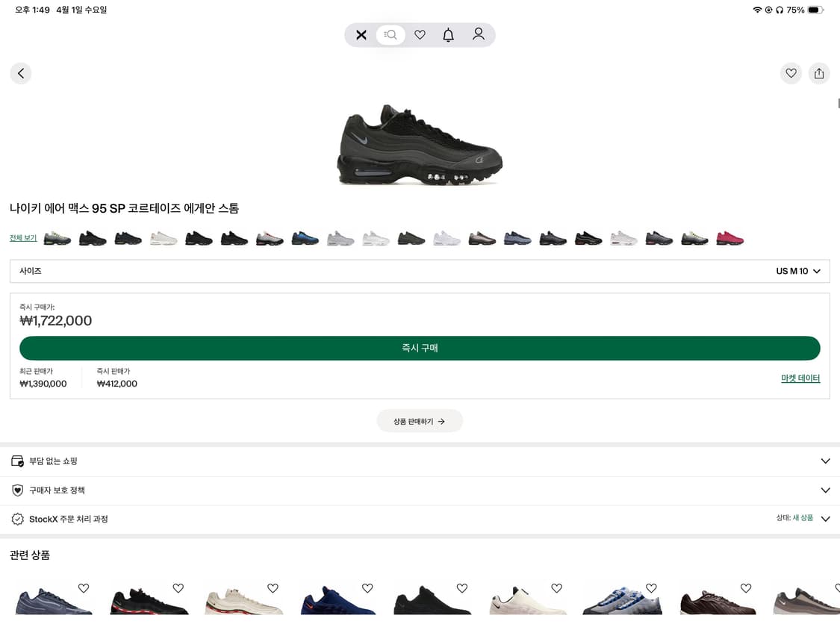Select the blue colorway shoe variant thumbnail

coord(305,239)
